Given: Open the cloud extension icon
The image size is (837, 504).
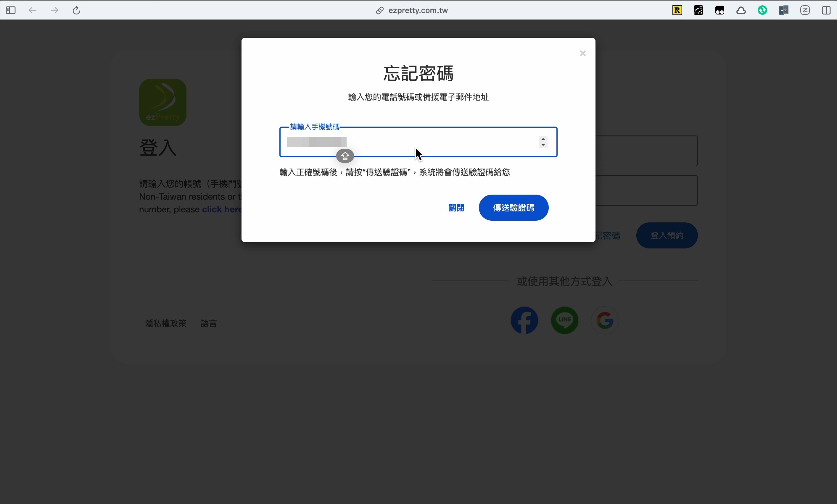Looking at the screenshot, I should pyautogui.click(x=741, y=11).
